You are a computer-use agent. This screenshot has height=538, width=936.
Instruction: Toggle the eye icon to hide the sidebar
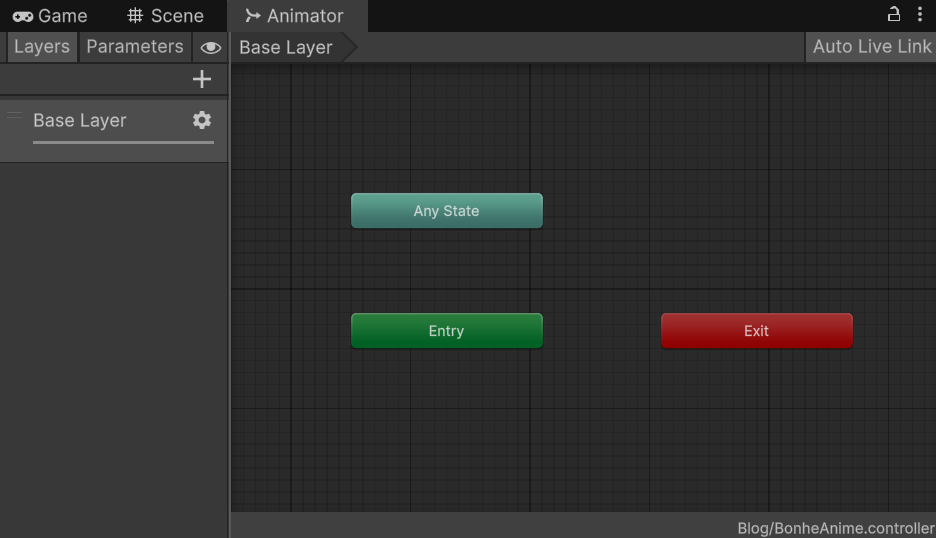tap(210, 47)
